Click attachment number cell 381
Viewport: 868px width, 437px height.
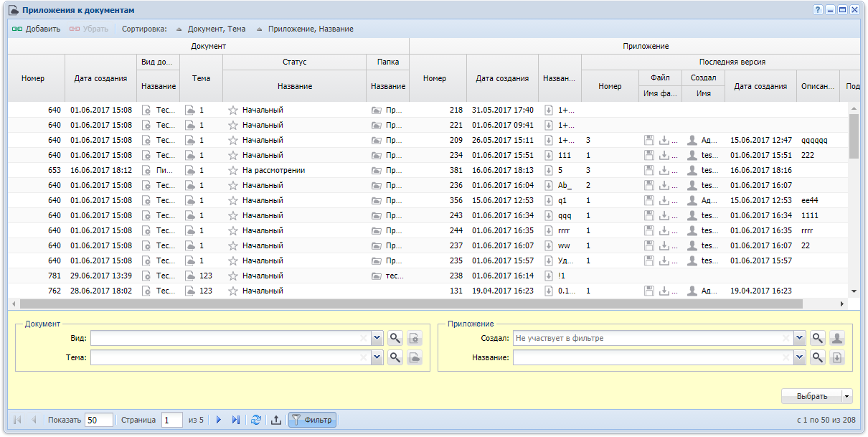tap(438, 171)
